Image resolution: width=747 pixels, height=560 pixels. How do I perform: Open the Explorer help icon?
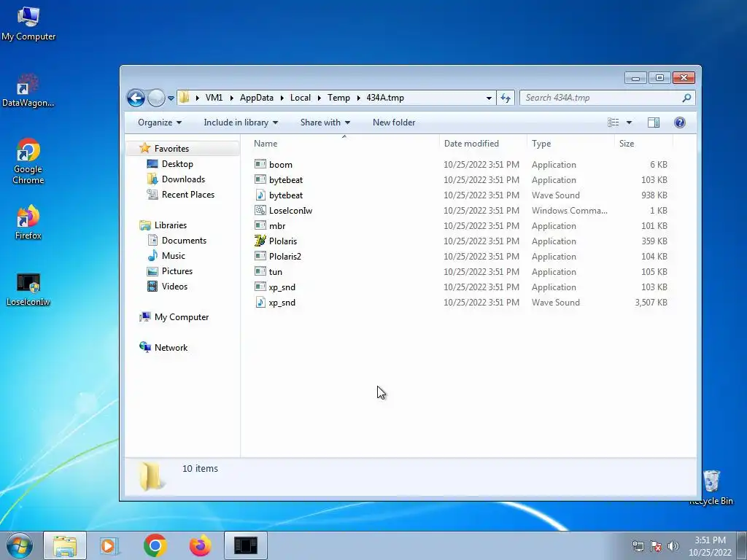point(680,122)
